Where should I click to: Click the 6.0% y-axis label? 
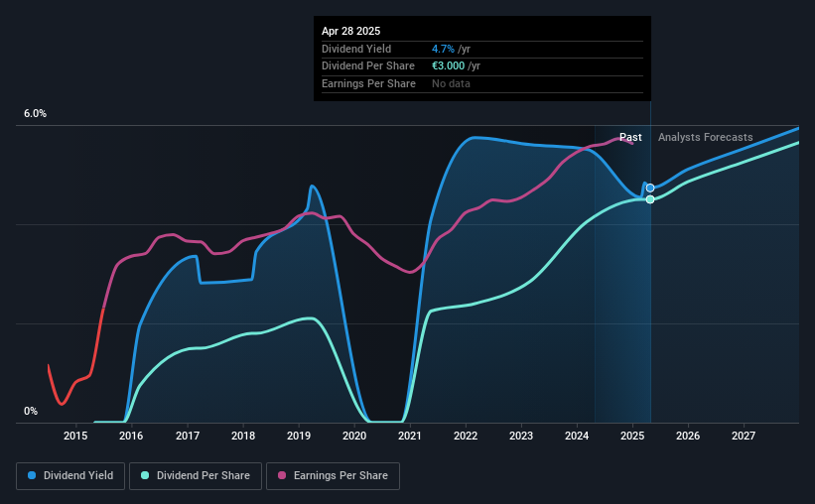(35, 114)
